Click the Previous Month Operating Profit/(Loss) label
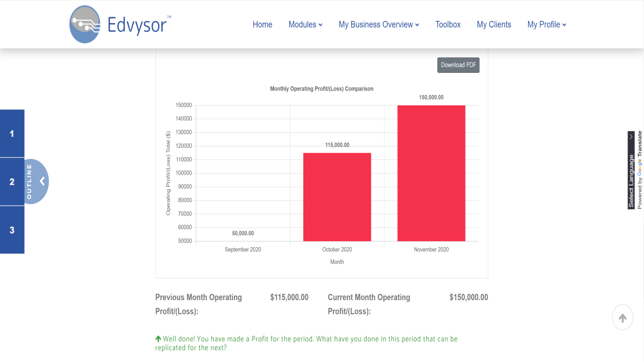 pyautogui.click(x=199, y=304)
